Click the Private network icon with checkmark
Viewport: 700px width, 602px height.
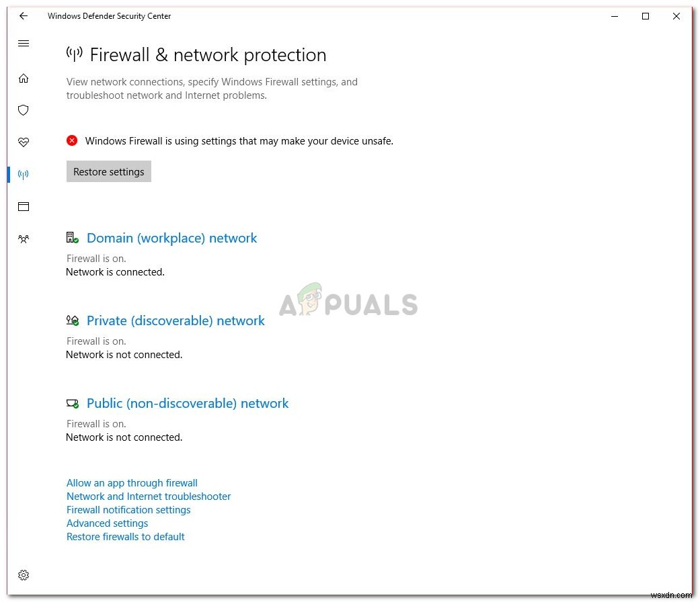[x=72, y=320]
